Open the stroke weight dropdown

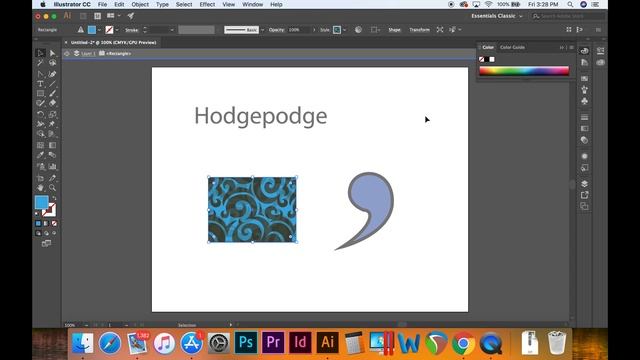click(171, 30)
